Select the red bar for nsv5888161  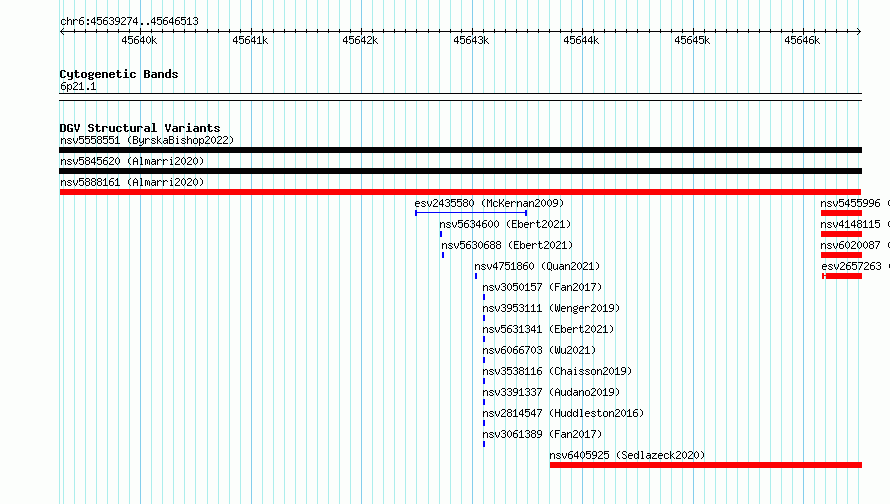click(x=460, y=192)
